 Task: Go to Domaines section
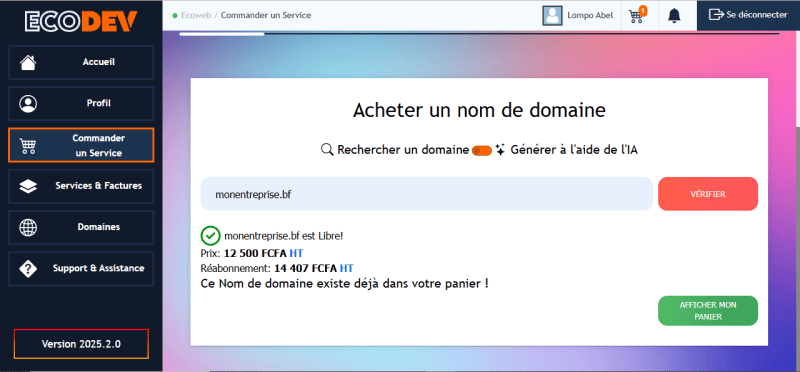tap(81, 228)
